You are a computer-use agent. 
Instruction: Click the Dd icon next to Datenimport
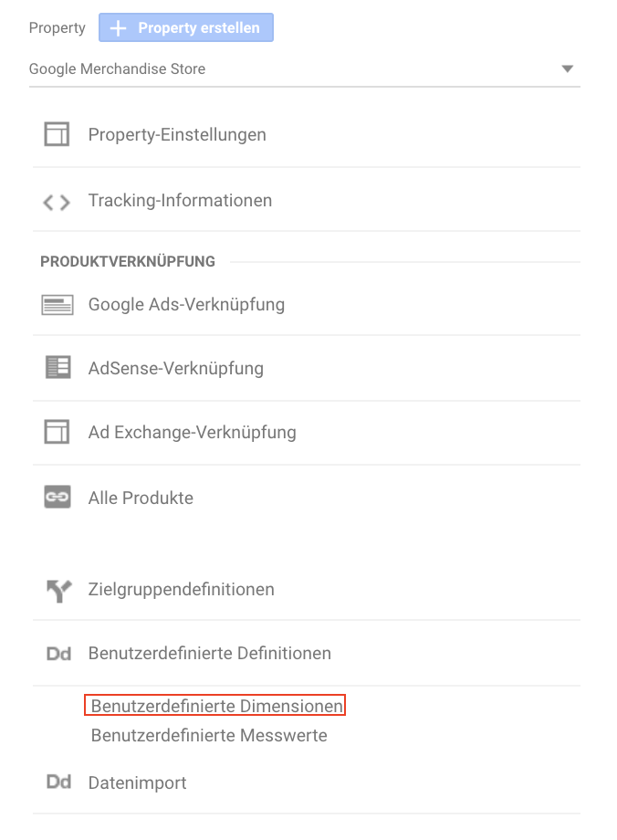(x=59, y=782)
